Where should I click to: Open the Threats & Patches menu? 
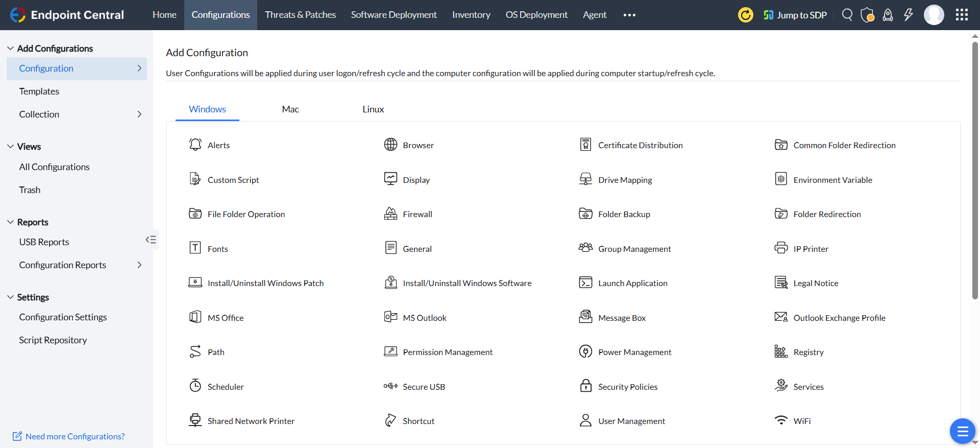coord(300,15)
